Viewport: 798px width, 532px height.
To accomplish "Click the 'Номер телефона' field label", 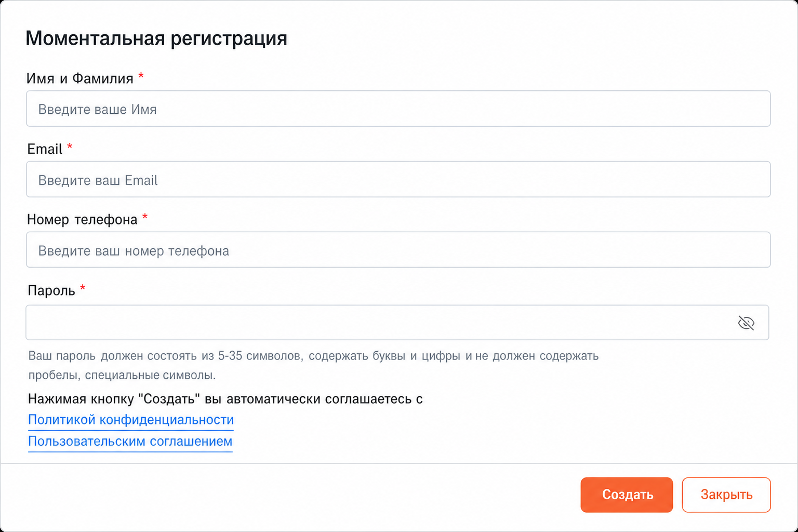I will pos(82,220).
